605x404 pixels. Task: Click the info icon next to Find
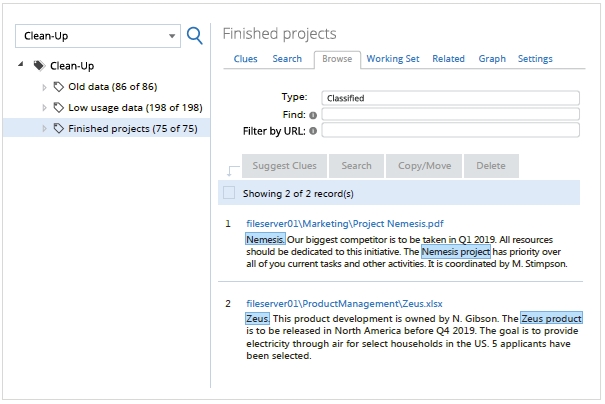314,115
